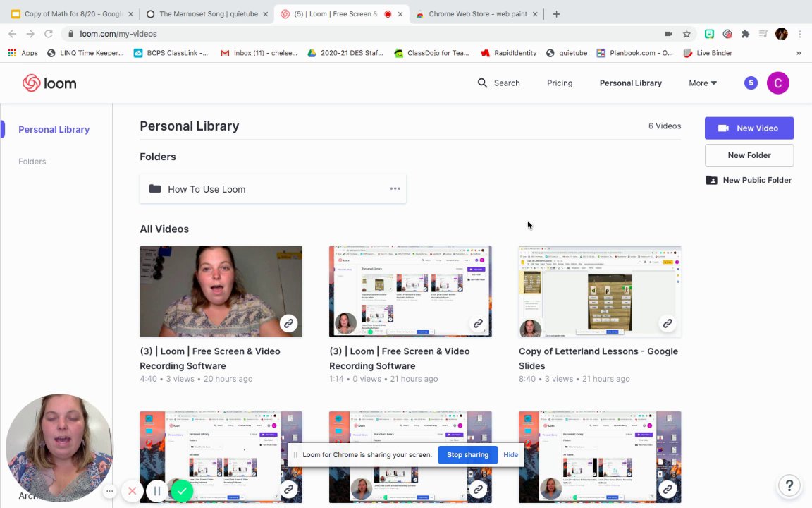Open the Extensions puzzle icon
This screenshot has width=812, height=508.
(x=745, y=34)
